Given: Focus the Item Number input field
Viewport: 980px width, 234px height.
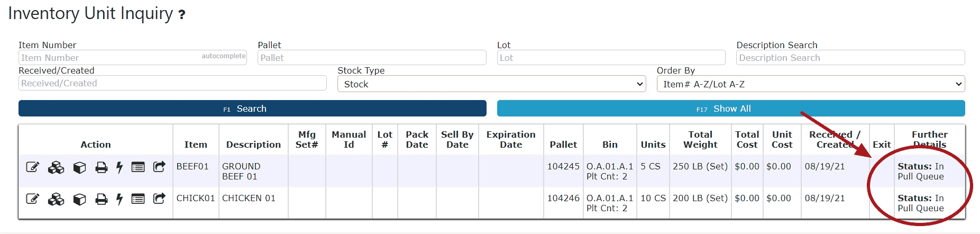Looking at the screenshot, I should pos(133,58).
